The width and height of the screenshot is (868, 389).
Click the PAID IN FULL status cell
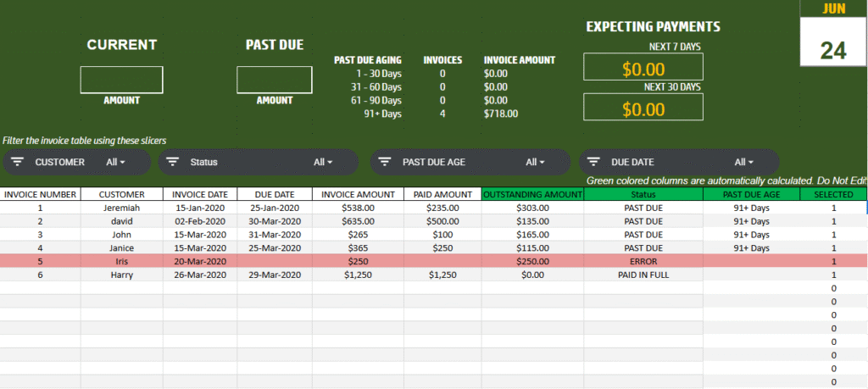(643, 275)
